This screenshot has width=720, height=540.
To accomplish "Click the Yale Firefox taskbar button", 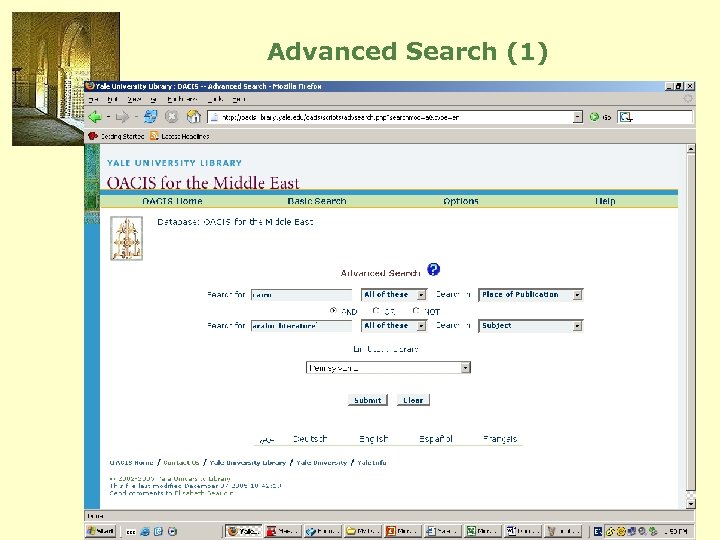I will 243,531.
